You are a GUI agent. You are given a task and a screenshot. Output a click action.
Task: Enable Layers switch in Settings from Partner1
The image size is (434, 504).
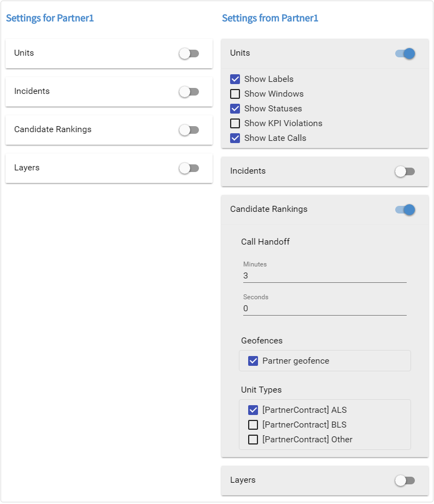405,481
